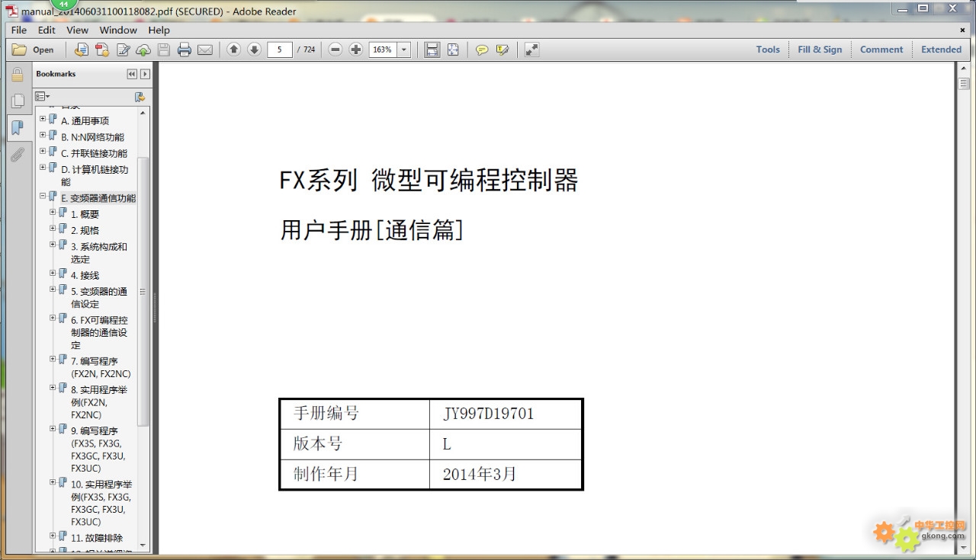Open the attachments paperclip panel
The image size is (976, 560).
point(17,155)
